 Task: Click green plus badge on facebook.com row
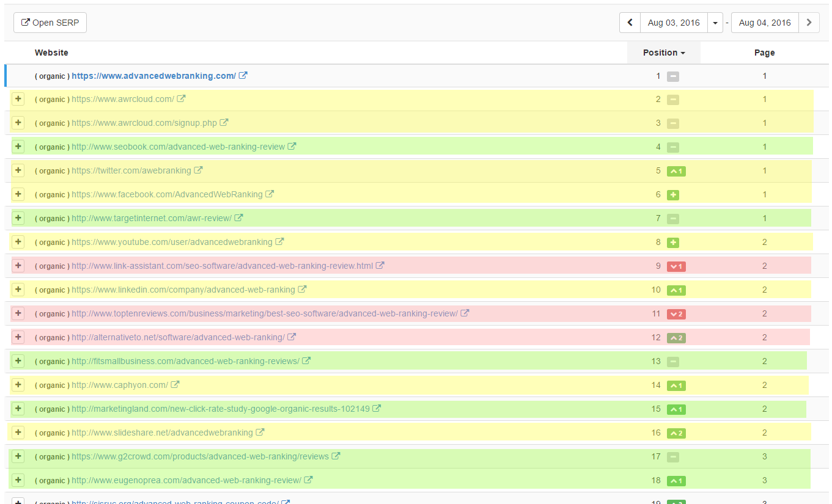673,195
